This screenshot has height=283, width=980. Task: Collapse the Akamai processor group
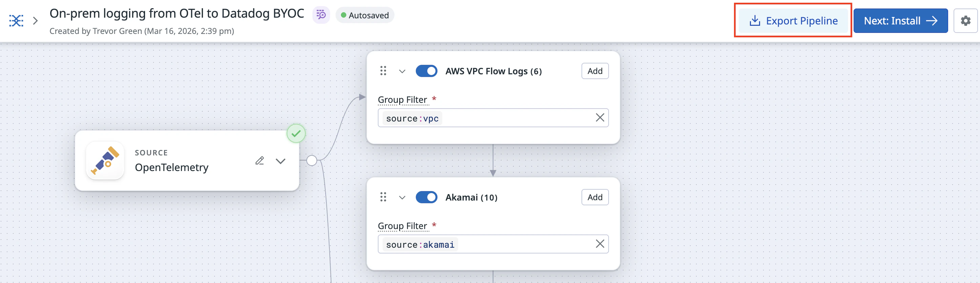(402, 197)
